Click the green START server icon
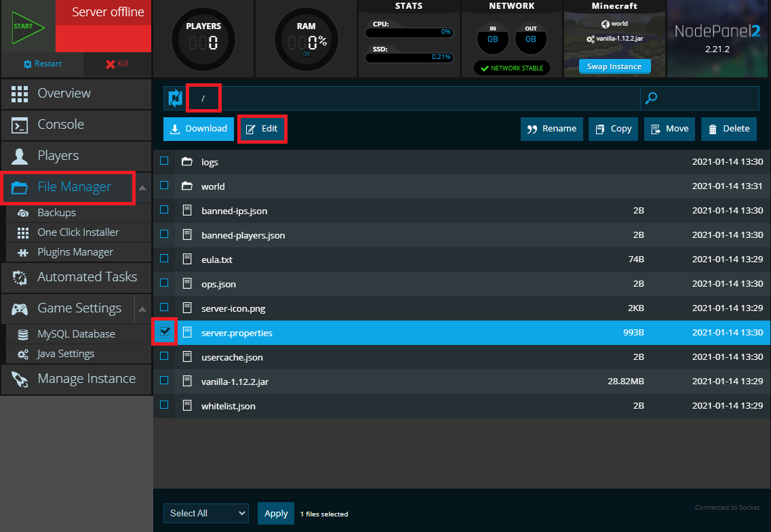 pyautogui.click(x=27, y=26)
